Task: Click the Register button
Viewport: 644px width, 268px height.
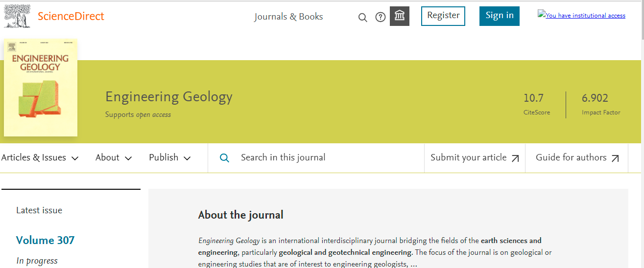Action: [443, 16]
